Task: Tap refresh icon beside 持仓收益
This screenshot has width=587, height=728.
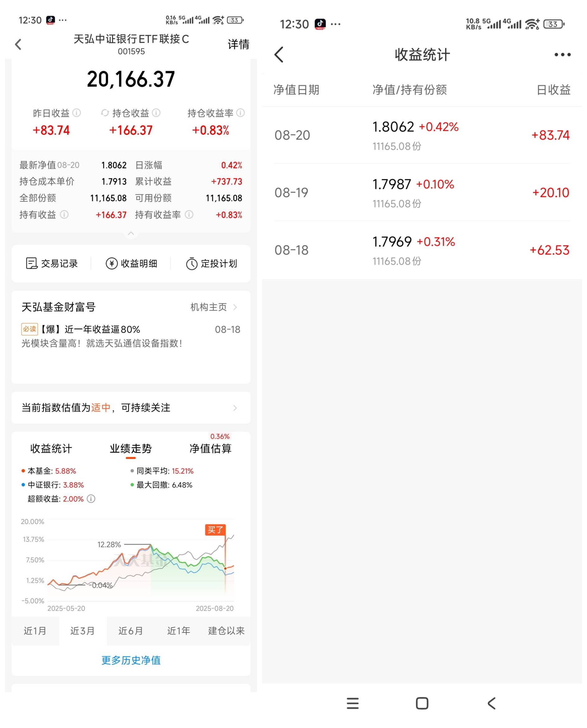Action: click(105, 113)
